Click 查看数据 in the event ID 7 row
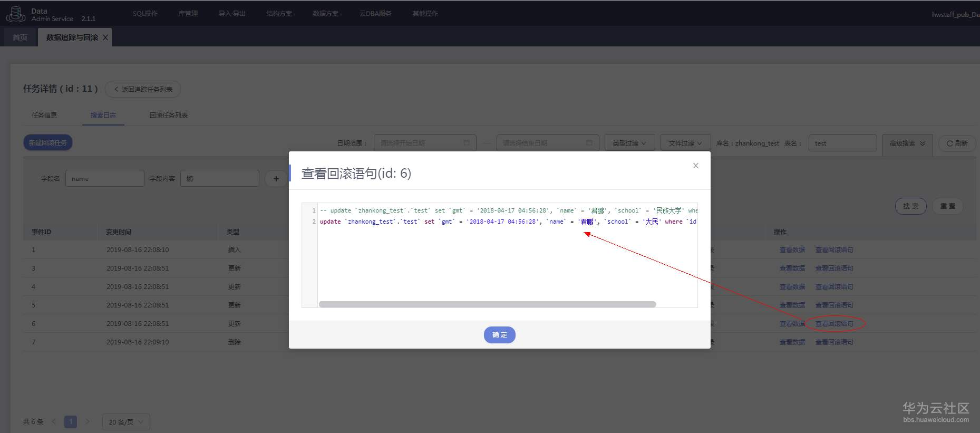This screenshot has height=433, width=980. 792,342
